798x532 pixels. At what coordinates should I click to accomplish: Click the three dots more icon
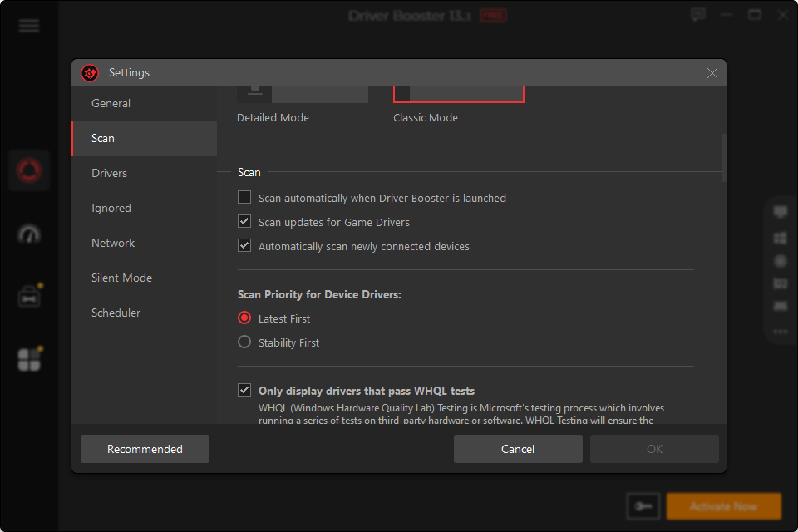(781, 332)
